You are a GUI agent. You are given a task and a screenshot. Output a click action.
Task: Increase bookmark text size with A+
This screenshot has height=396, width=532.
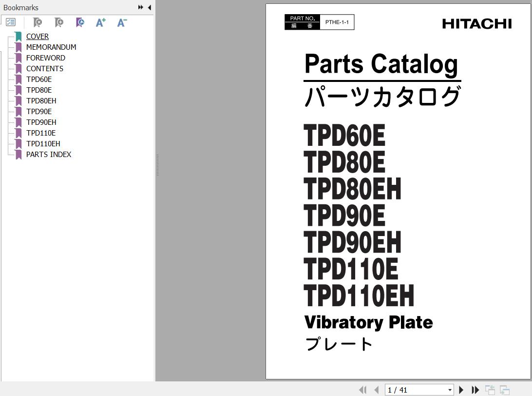tap(101, 22)
